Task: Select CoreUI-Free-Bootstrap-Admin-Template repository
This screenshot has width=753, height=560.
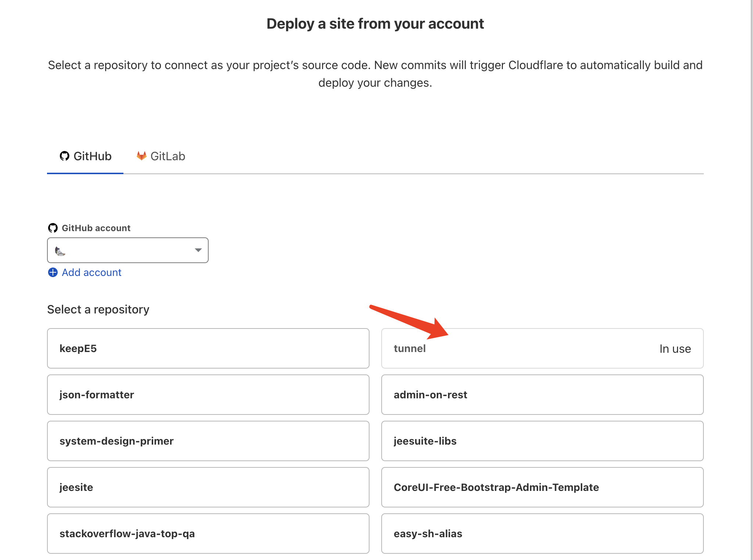Action: click(x=541, y=487)
